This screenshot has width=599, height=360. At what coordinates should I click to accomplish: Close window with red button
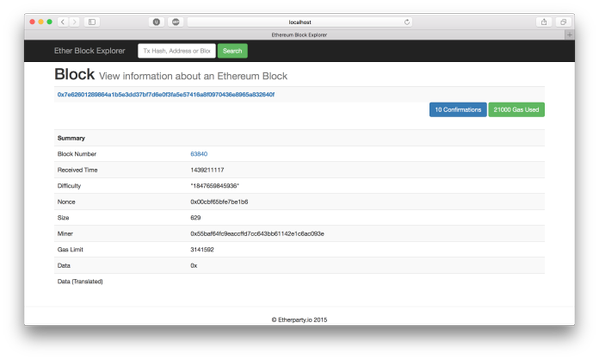32,22
